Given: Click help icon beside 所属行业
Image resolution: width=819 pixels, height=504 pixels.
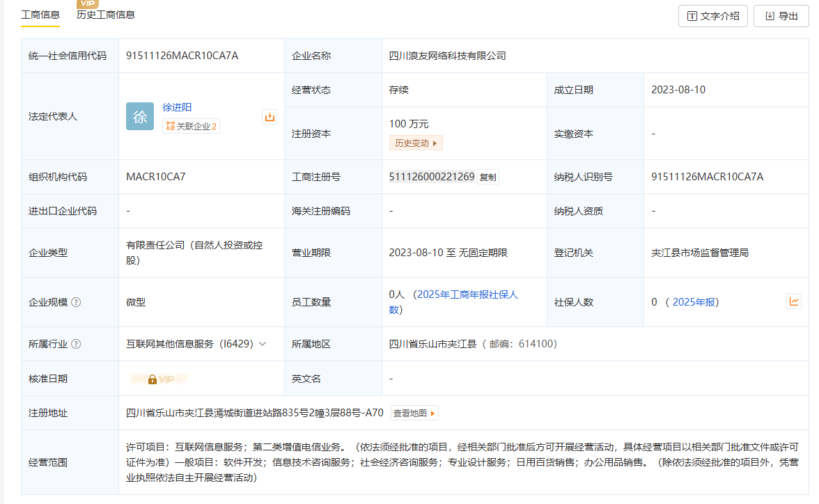Looking at the screenshot, I should pyautogui.click(x=77, y=344).
